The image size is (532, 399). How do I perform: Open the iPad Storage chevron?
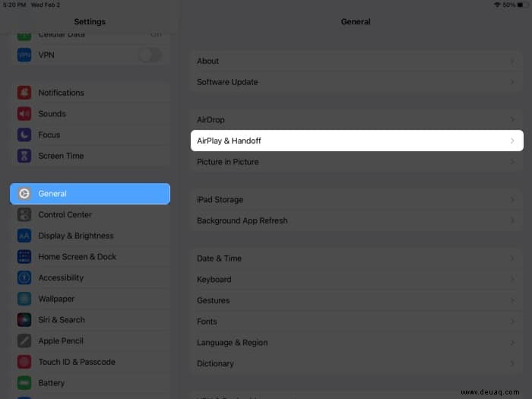[512, 200]
